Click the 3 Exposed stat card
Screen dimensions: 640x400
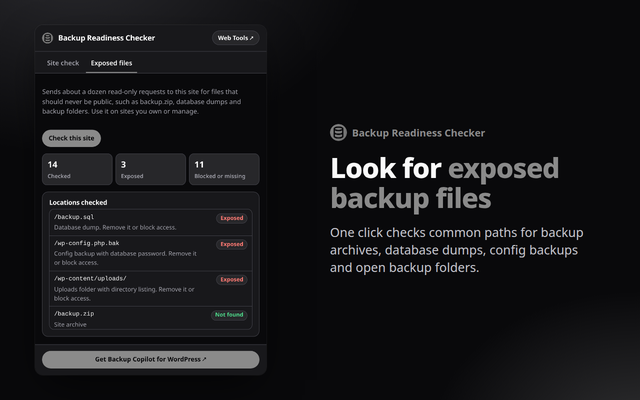point(151,169)
